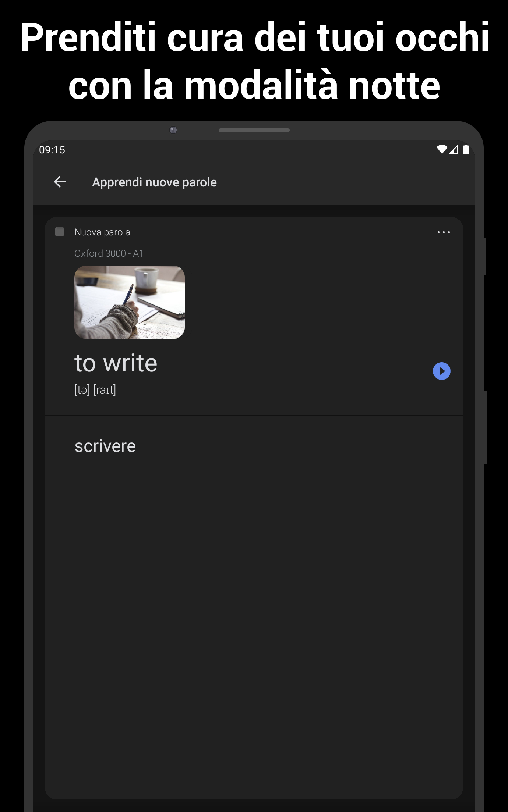Tap the translation "scrivere"
The height and width of the screenshot is (812, 508).
point(105,446)
